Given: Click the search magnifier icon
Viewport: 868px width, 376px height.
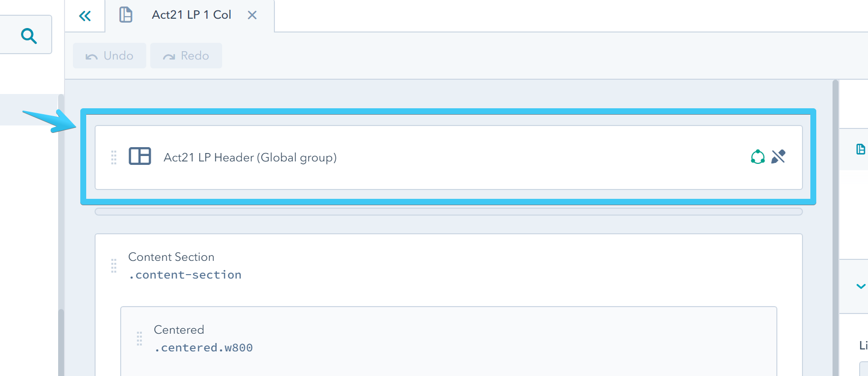Looking at the screenshot, I should (29, 36).
